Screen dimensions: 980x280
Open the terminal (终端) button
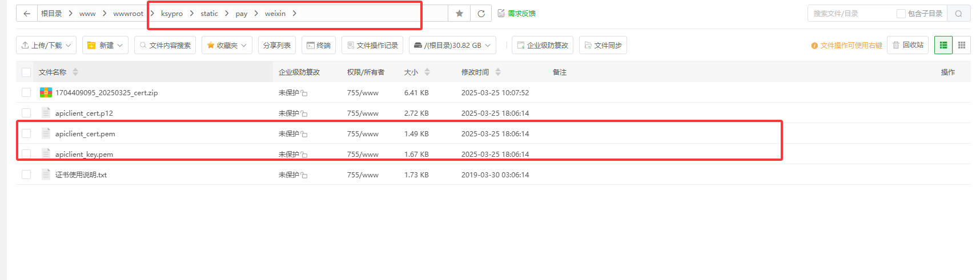point(319,45)
